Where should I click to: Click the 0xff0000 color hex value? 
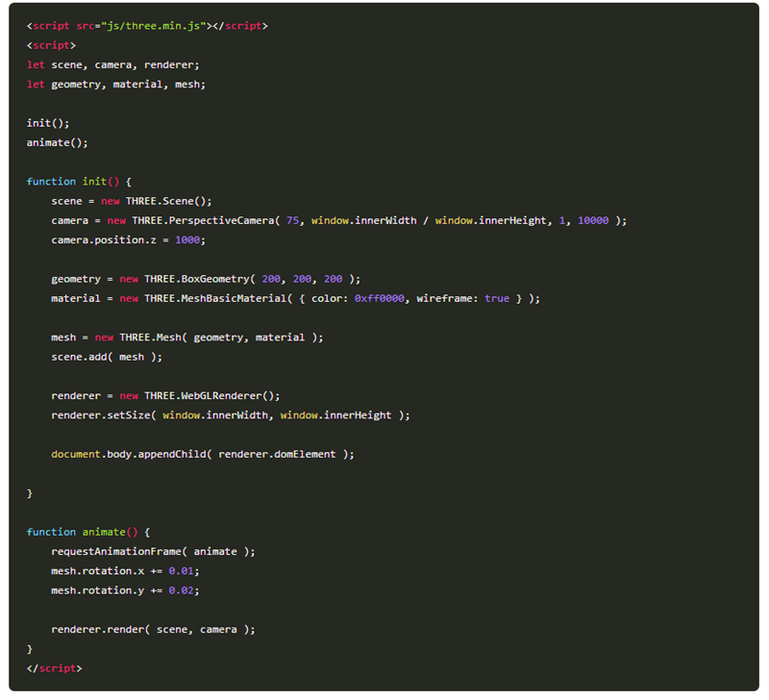click(381, 298)
